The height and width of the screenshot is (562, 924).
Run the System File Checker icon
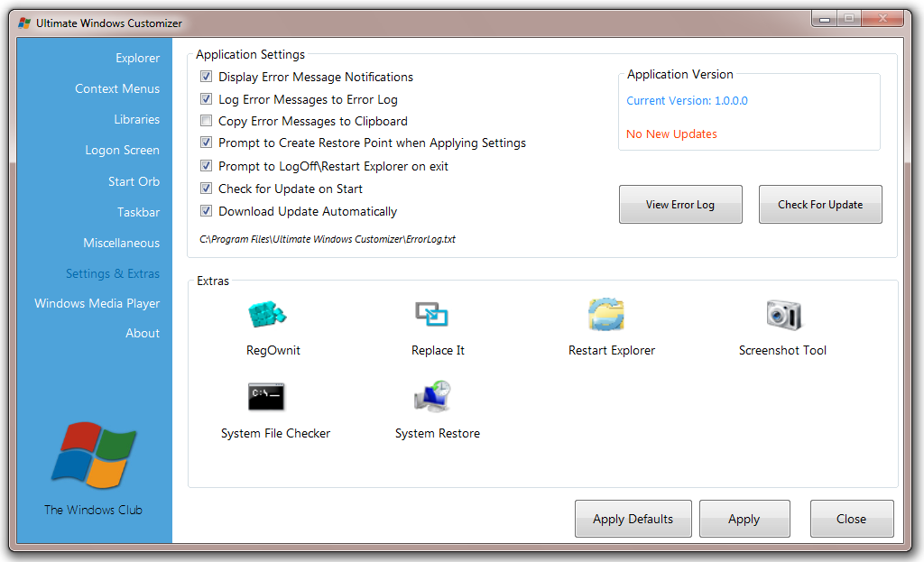(266, 396)
